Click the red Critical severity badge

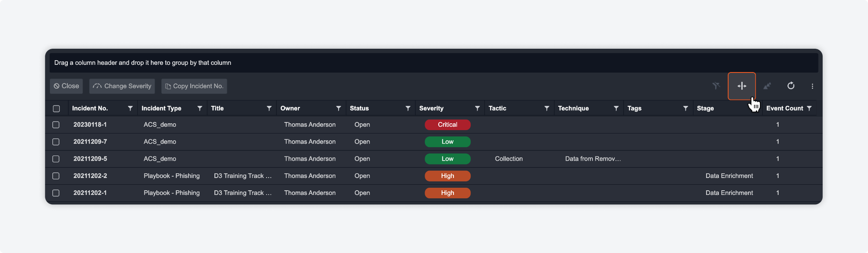[x=448, y=125]
